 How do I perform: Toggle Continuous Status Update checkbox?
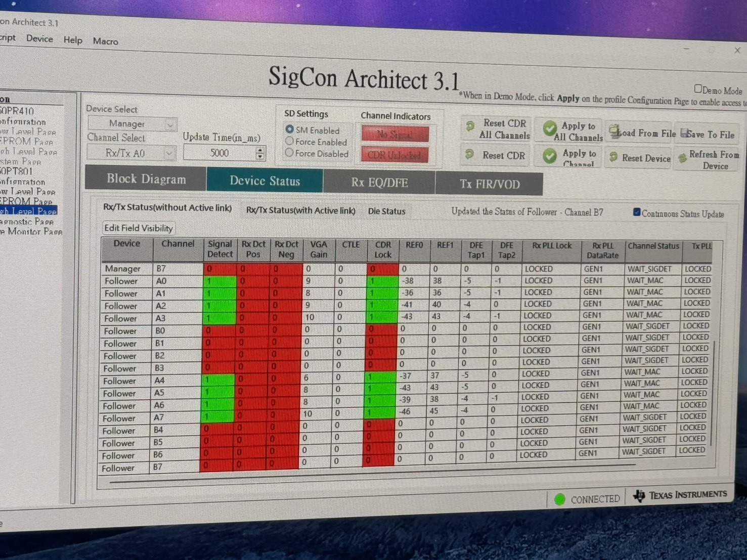coord(637,212)
